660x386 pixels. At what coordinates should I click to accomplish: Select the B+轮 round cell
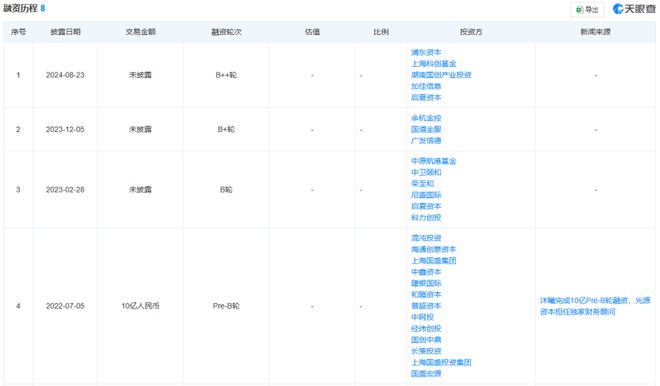226,130
